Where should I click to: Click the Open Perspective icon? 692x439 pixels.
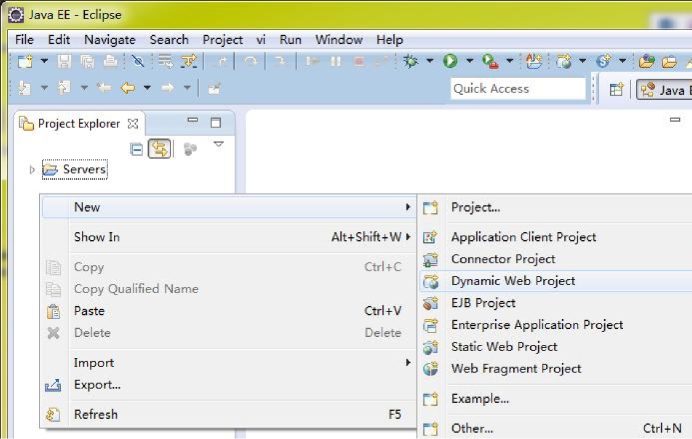pos(616,89)
